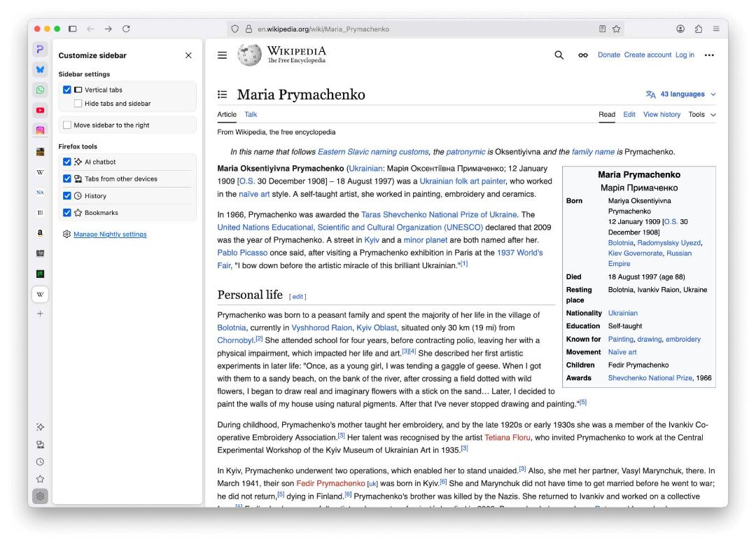The image size is (756, 544).
Task: Switch to the Amazon tab
Action: (x=40, y=232)
